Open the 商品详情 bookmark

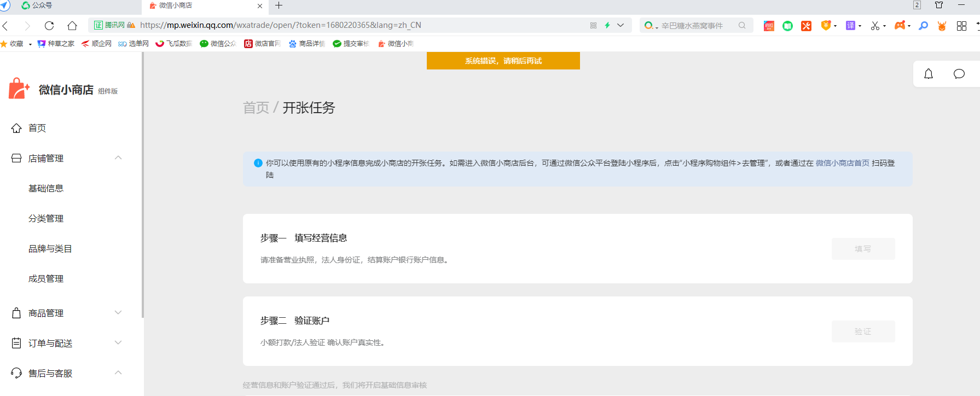point(307,44)
